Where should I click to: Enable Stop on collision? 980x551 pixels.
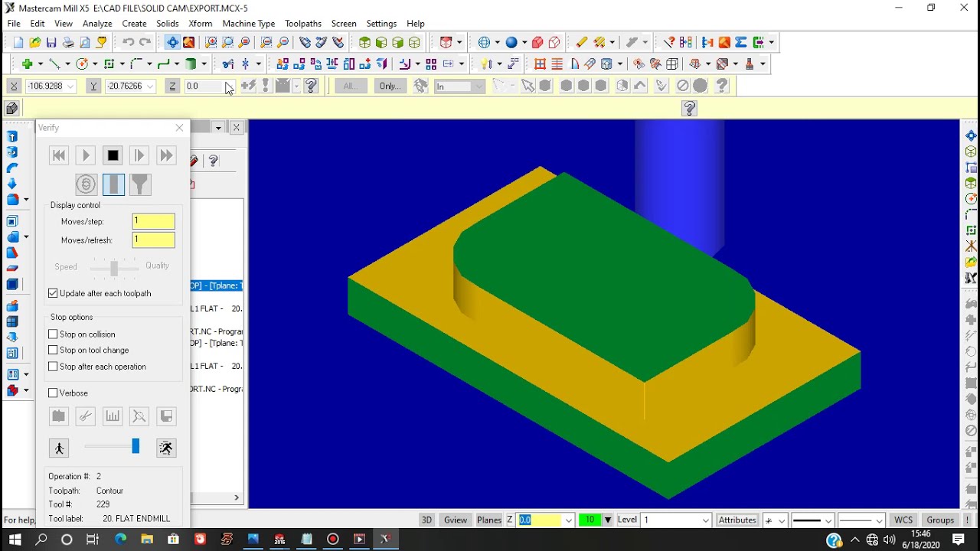click(53, 334)
